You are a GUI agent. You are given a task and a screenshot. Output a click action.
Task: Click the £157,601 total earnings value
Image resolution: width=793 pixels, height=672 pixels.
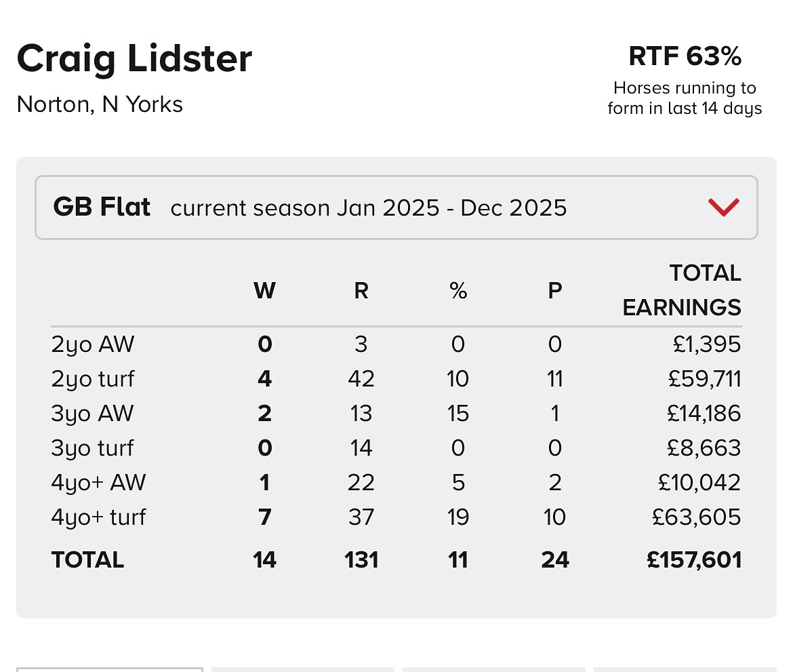[694, 560]
